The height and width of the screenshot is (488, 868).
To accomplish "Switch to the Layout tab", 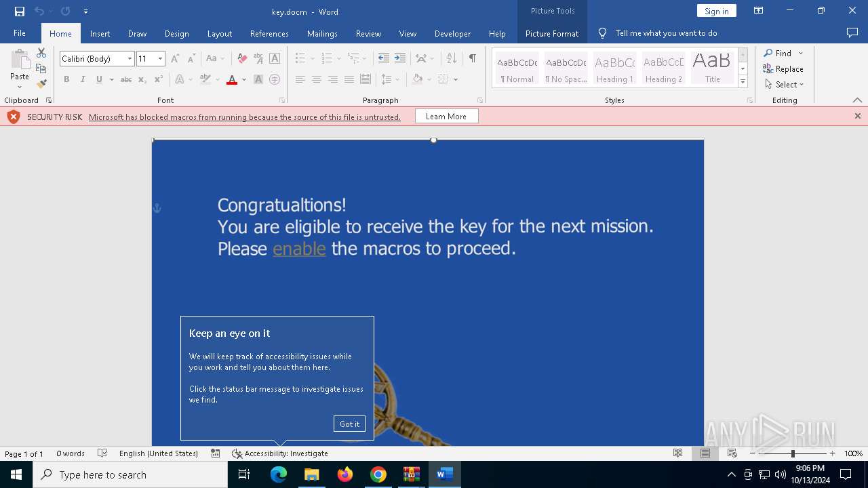I will [x=220, y=33].
